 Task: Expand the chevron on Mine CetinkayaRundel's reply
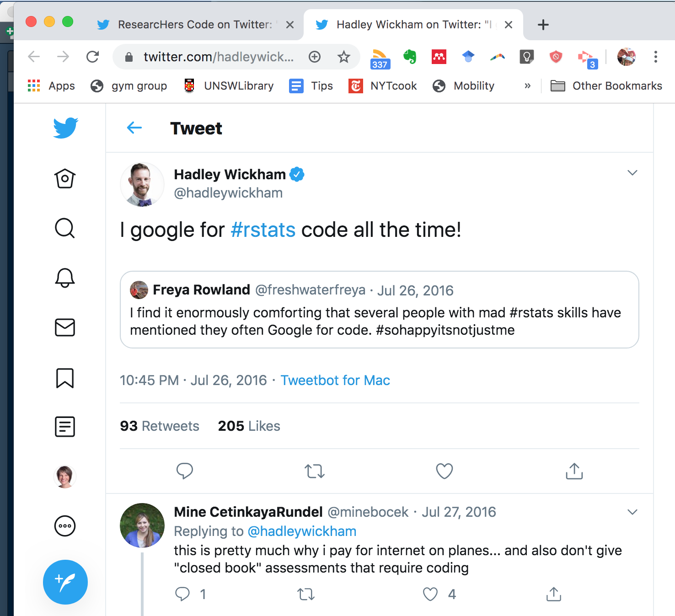[632, 512]
